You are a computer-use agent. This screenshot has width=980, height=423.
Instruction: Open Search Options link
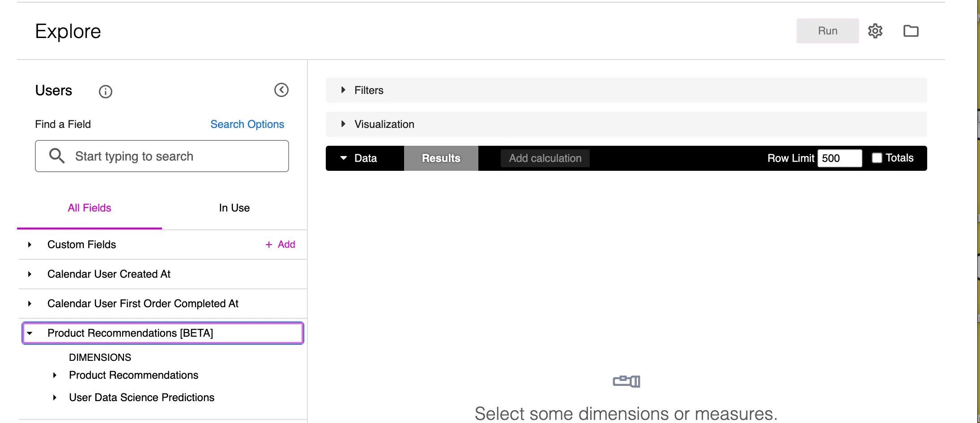click(x=247, y=124)
